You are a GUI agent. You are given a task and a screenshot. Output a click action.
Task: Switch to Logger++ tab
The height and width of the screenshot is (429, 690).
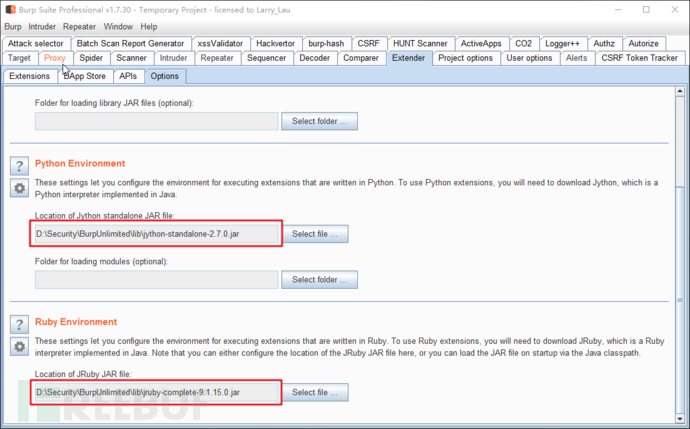(x=562, y=44)
